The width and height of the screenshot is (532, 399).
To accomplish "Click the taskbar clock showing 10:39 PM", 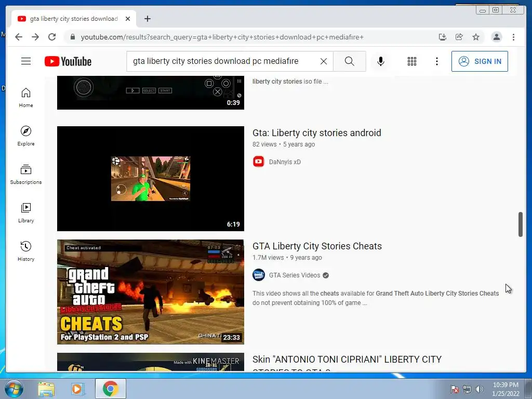I will [x=506, y=389].
